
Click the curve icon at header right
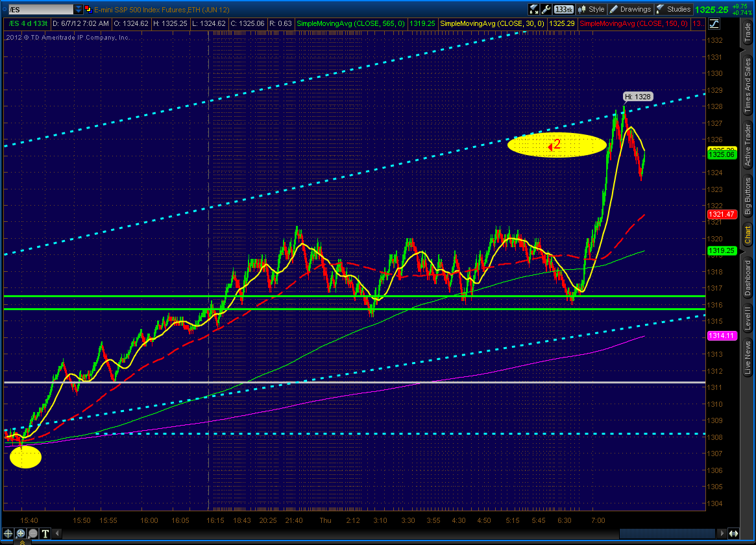[x=714, y=23]
